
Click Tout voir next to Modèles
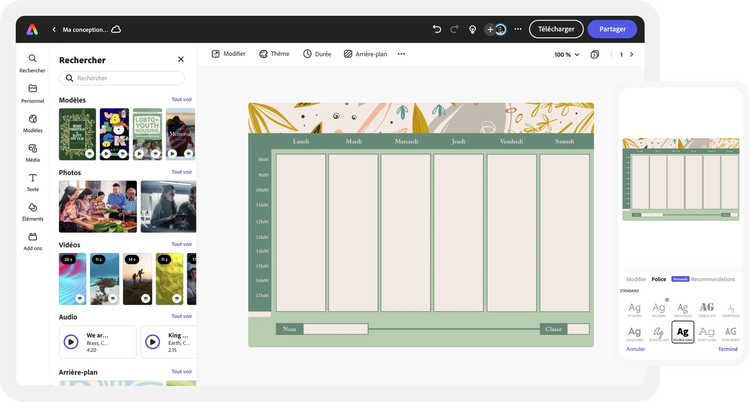coord(182,100)
